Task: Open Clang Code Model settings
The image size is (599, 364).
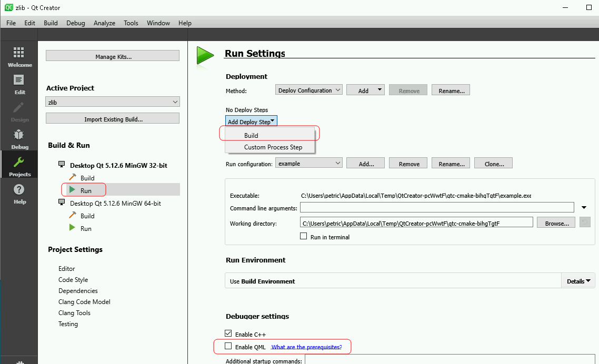Action: point(84,302)
